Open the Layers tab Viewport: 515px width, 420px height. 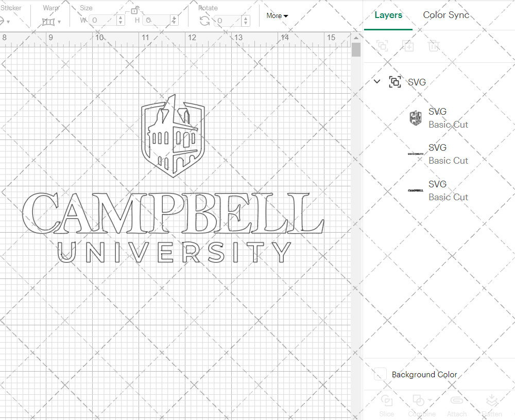pyautogui.click(x=388, y=15)
